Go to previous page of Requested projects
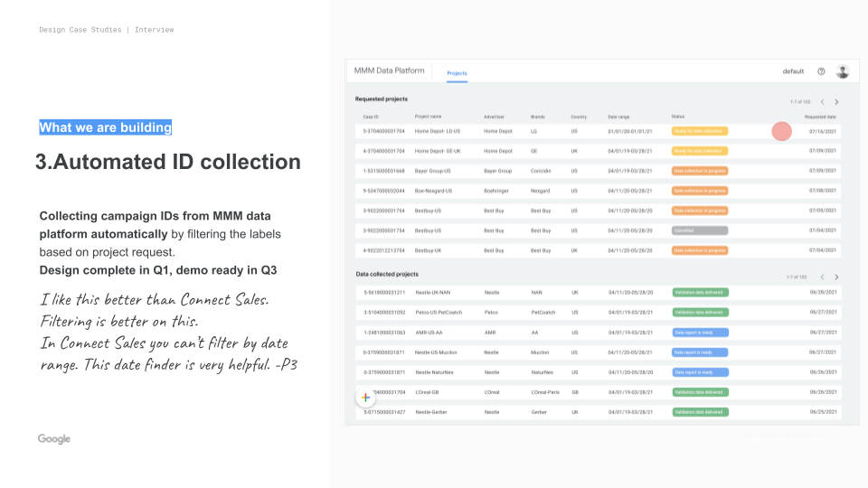 823,102
